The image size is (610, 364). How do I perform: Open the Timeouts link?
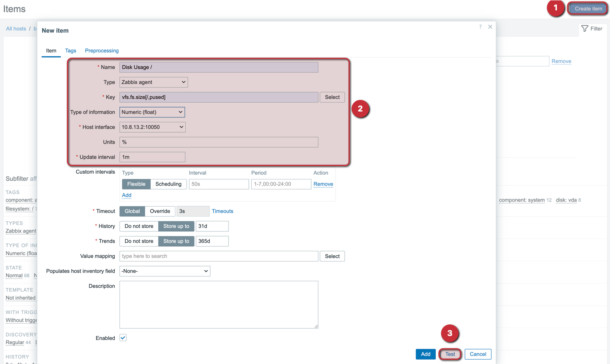[x=223, y=211]
